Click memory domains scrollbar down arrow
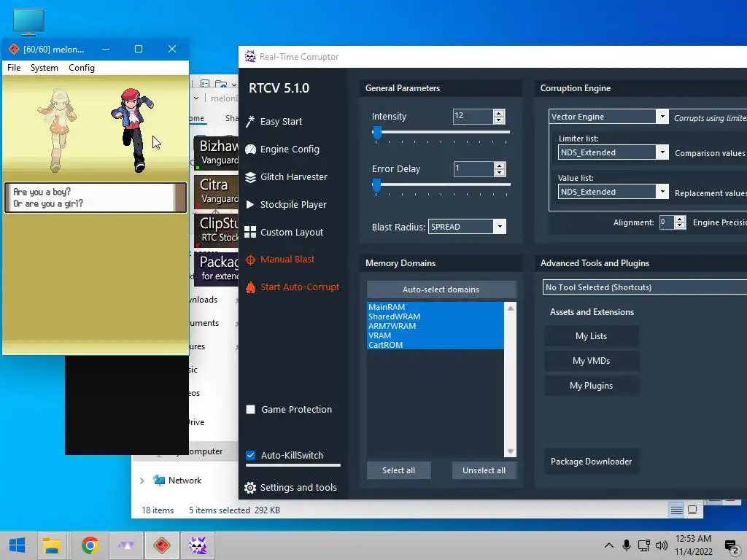This screenshot has height=560, width=747. click(510, 451)
